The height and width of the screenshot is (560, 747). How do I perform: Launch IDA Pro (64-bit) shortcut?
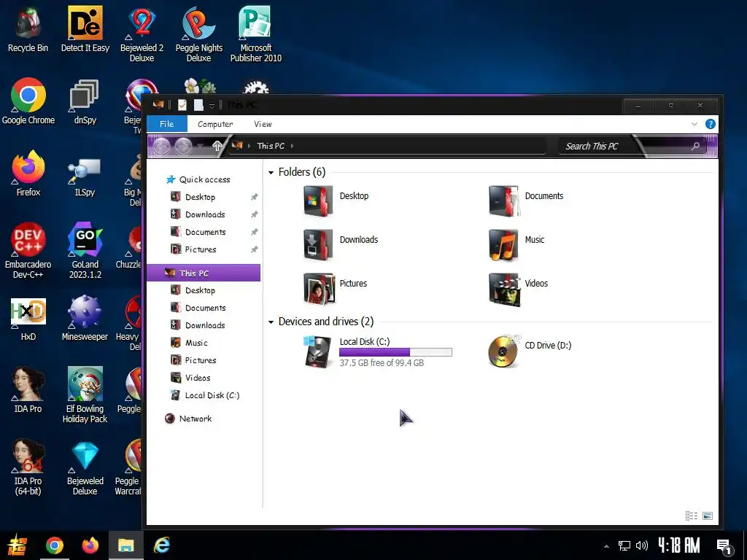pos(28,467)
